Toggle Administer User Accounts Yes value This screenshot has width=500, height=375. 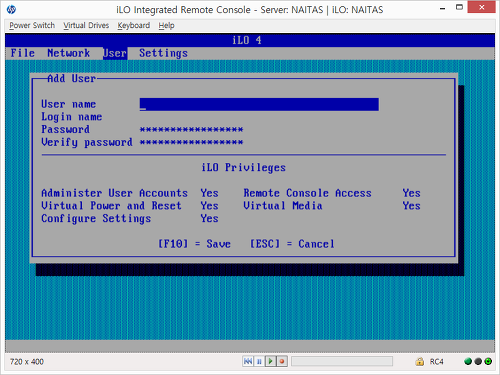click(x=209, y=193)
